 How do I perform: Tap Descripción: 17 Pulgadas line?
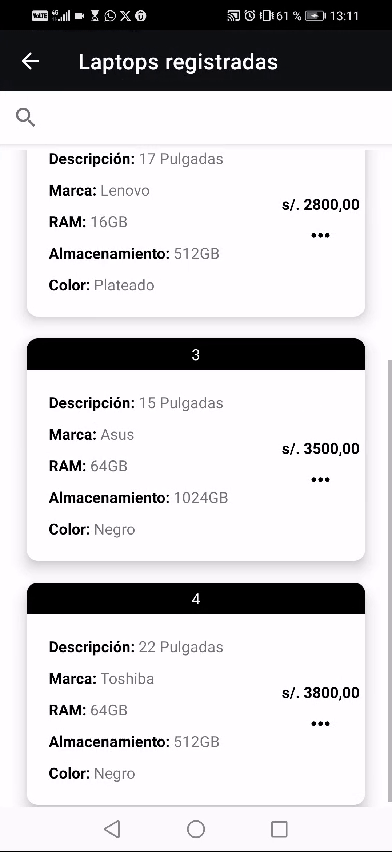136,159
